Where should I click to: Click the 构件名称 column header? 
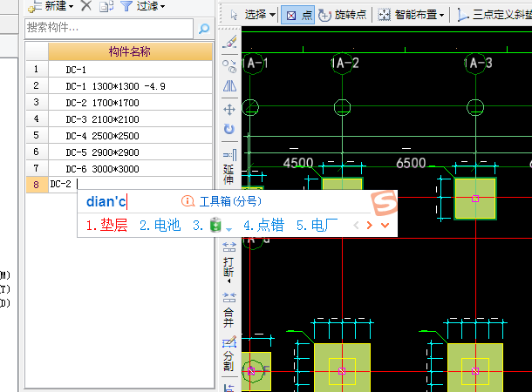[130, 51]
